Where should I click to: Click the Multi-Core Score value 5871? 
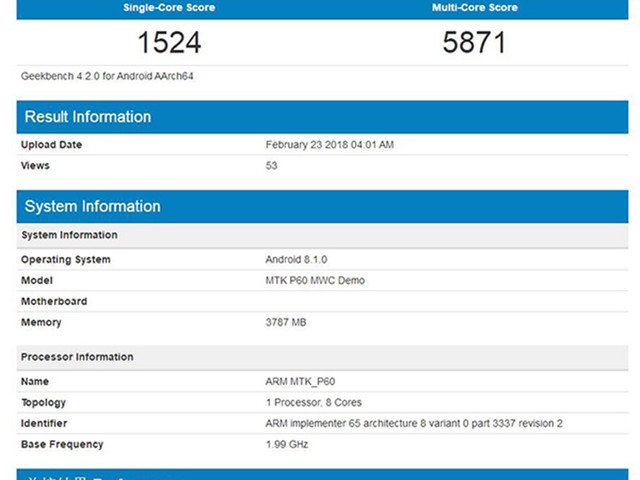[474, 42]
